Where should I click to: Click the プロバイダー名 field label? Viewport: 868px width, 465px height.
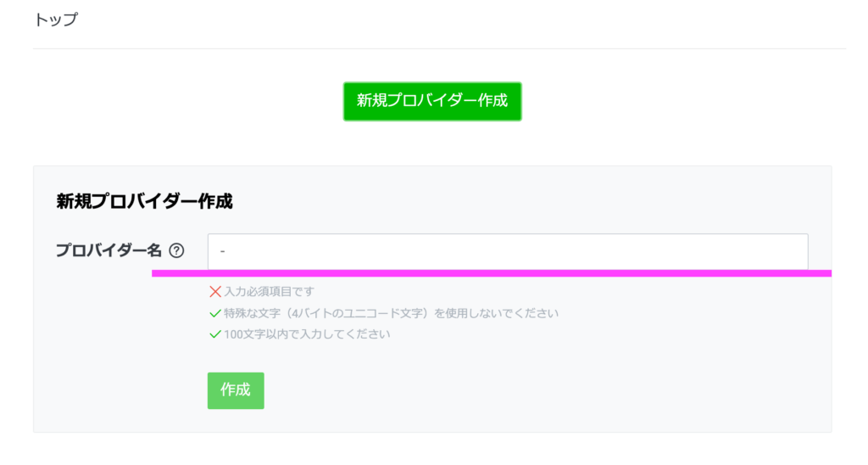(x=108, y=251)
